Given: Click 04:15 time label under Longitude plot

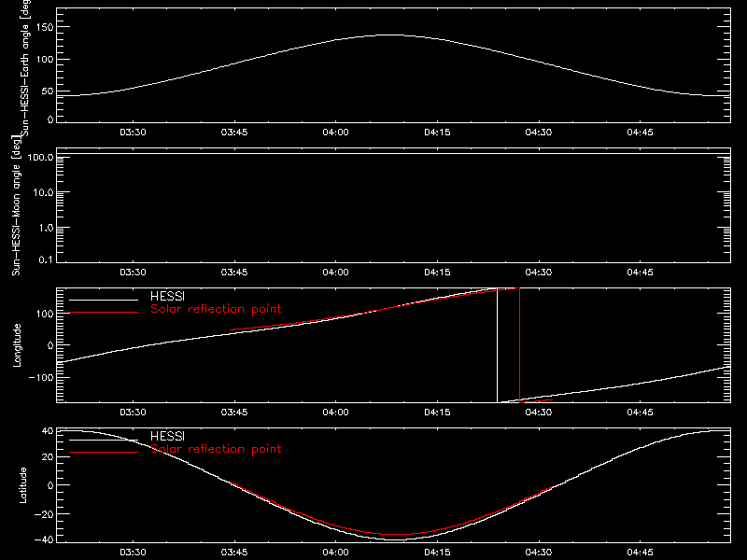Looking at the screenshot, I should click(437, 413).
